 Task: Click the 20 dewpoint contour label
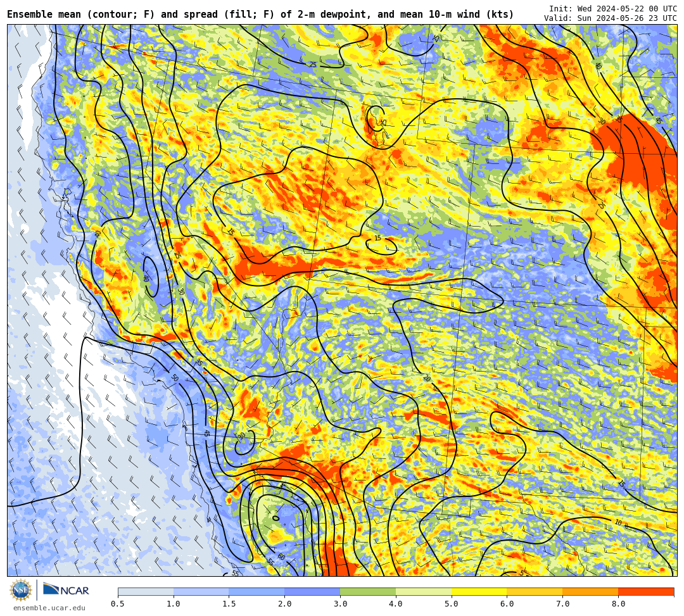pyautogui.click(x=427, y=378)
